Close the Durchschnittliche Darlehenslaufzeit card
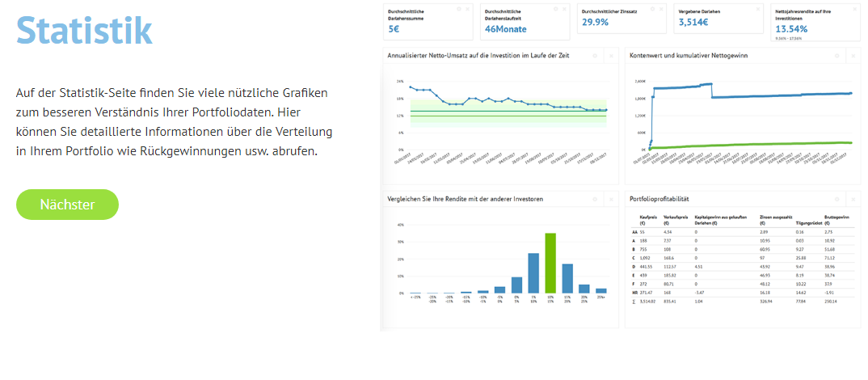 click(564, 9)
